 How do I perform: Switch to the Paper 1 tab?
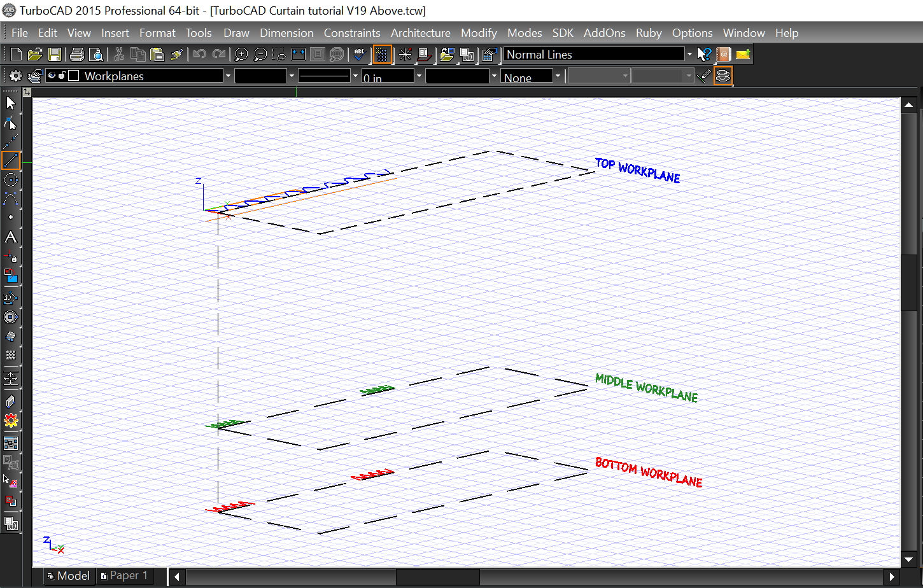pos(125,576)
